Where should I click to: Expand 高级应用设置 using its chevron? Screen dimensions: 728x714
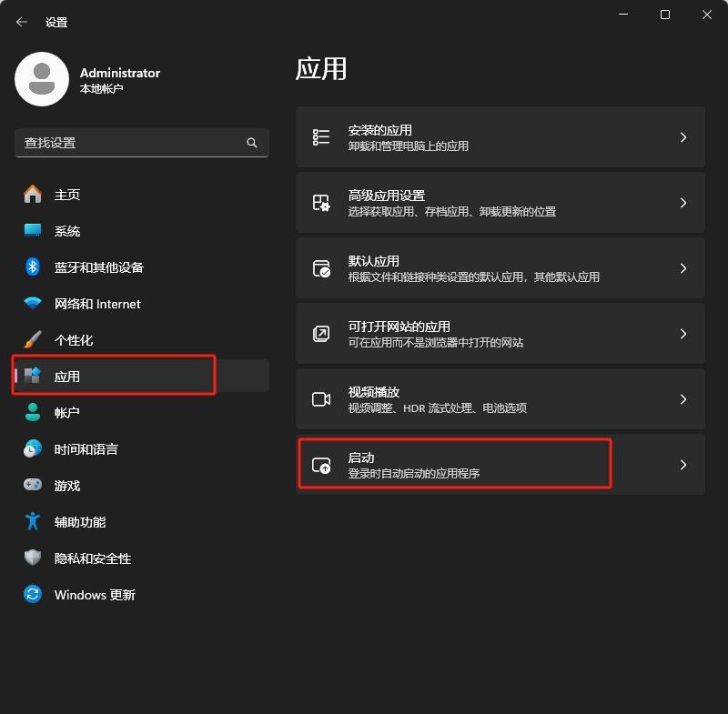point(683,203)
